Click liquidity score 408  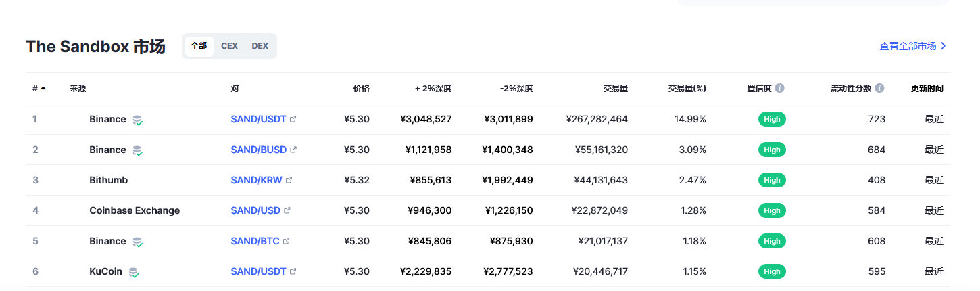click(877, 180)
